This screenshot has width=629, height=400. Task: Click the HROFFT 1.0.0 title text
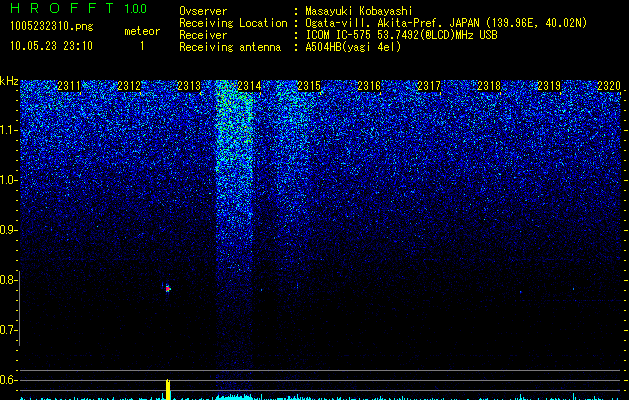coord(78,8)
